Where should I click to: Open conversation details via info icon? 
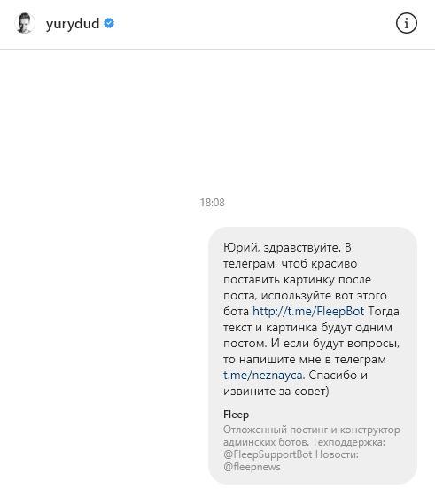click(407, 23)
